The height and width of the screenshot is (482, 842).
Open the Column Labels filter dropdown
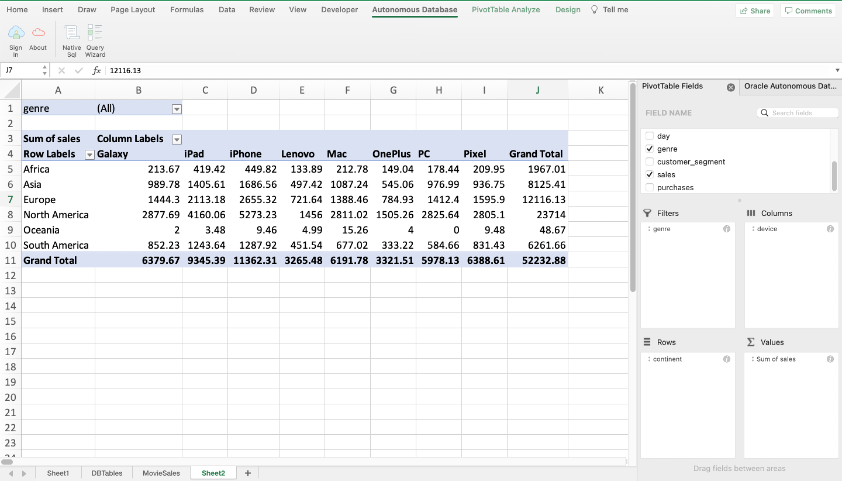click(177, 140)
